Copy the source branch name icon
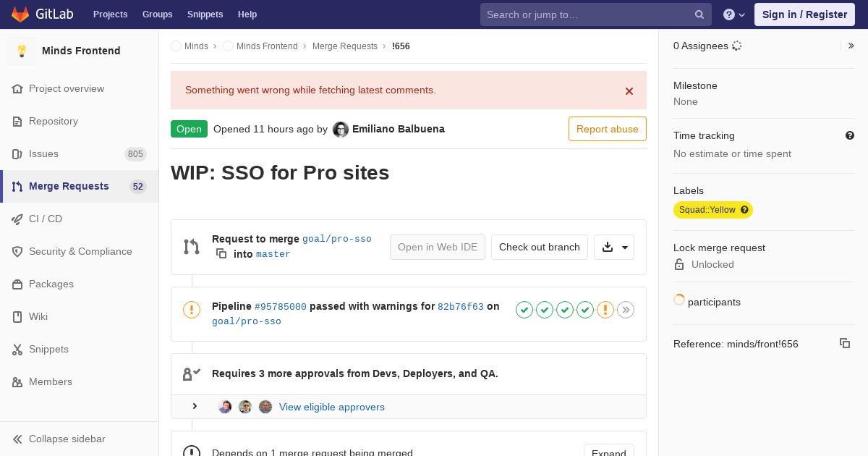Image resolution: width=868 pixels, height=456 pixels. point(221,253)
